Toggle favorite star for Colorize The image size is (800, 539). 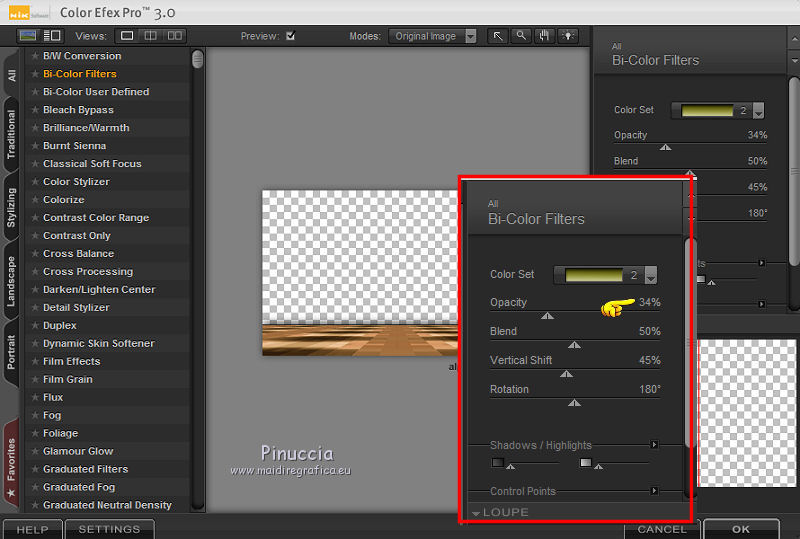(x=35, y=200)
